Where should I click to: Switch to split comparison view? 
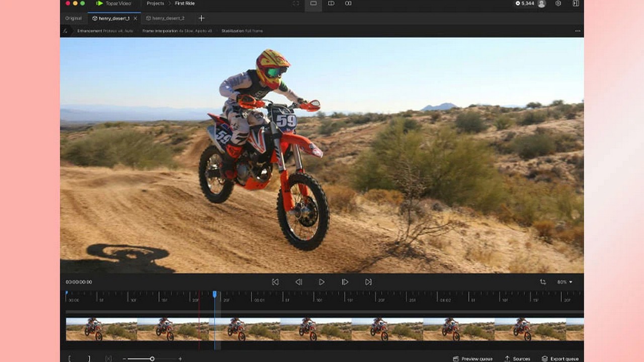coord(331,4)
